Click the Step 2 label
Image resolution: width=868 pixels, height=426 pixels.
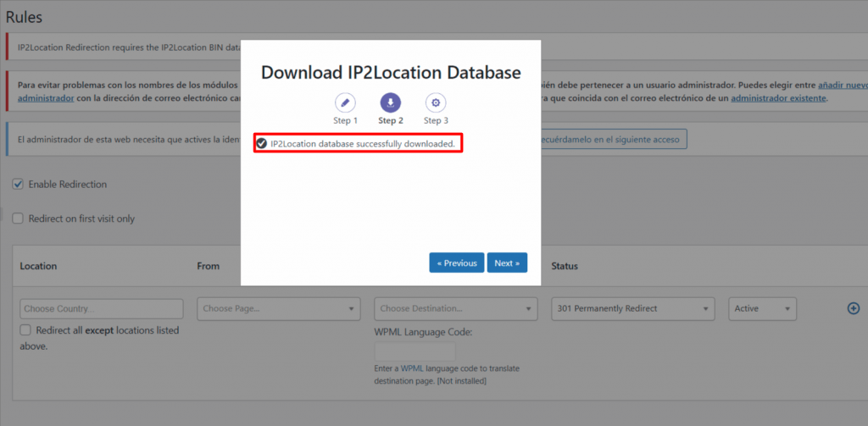(x=390, y=120)
